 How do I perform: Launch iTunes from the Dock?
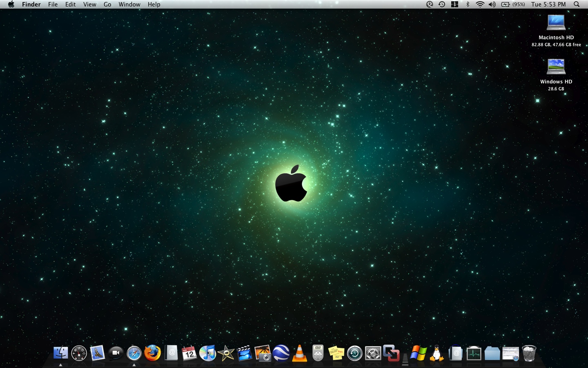click(208, 353)
